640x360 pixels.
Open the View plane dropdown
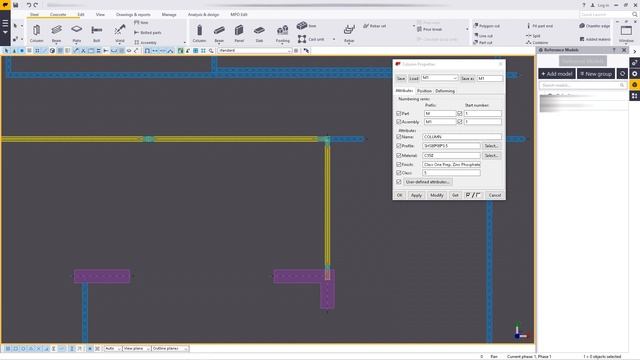(136, 349)
